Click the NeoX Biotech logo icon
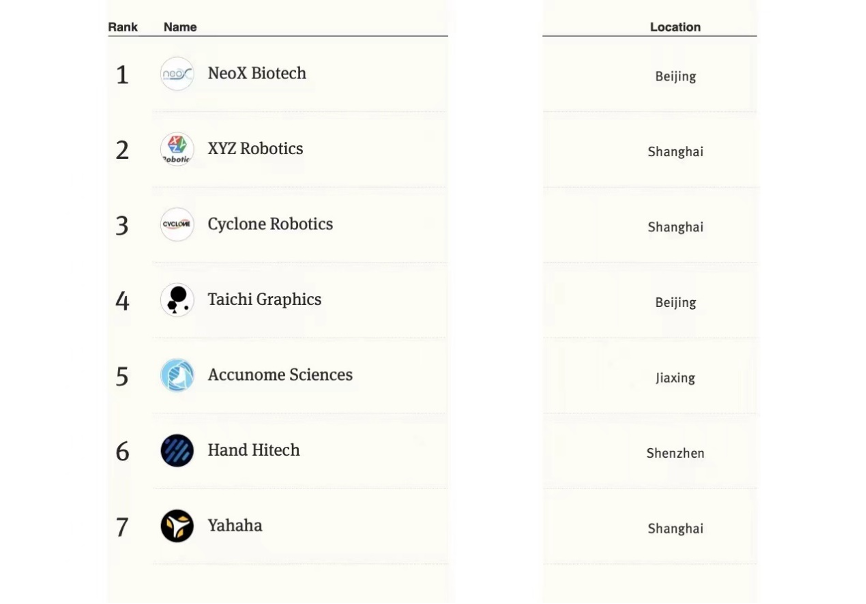Image resolution: width=866 pixels, height=604 pixels. [177, 73]
